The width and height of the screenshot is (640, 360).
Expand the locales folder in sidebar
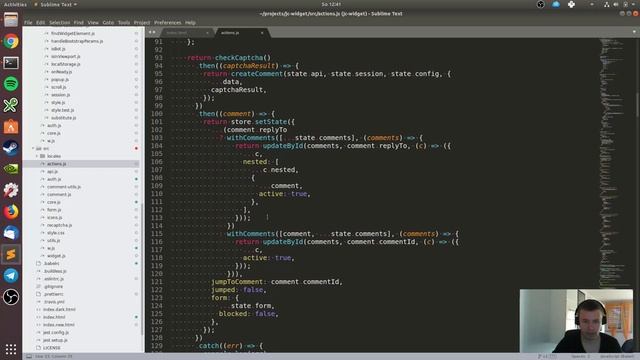point(37,156)
